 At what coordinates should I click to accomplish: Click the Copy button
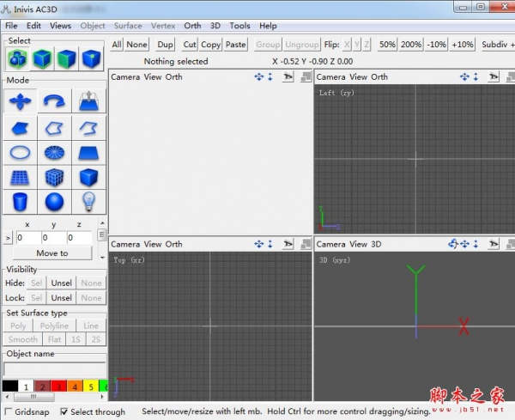click(210, 45)
